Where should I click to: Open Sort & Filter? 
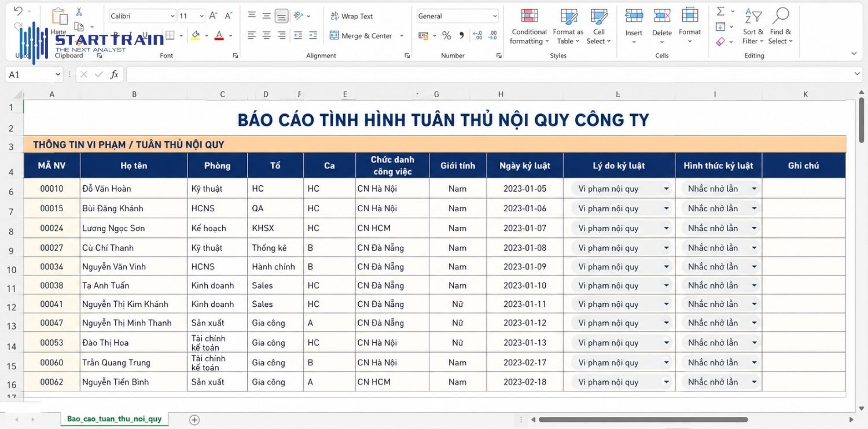click(x=752, y=26)
